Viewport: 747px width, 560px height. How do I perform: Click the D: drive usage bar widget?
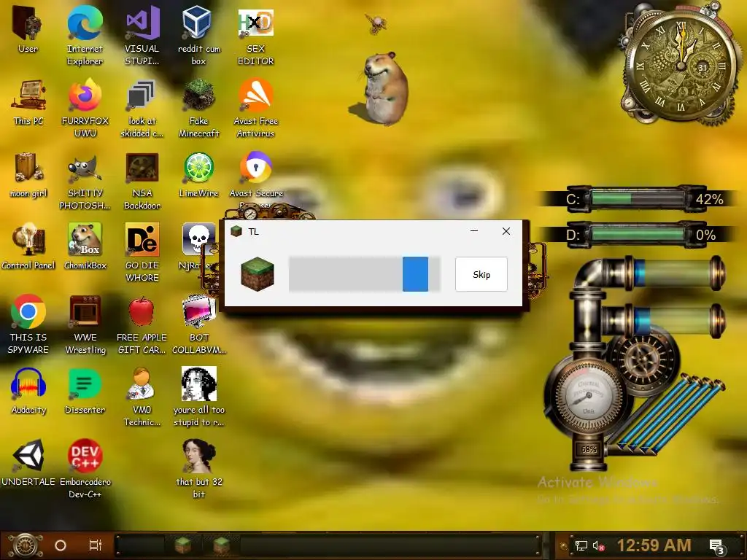pos(637,235)
